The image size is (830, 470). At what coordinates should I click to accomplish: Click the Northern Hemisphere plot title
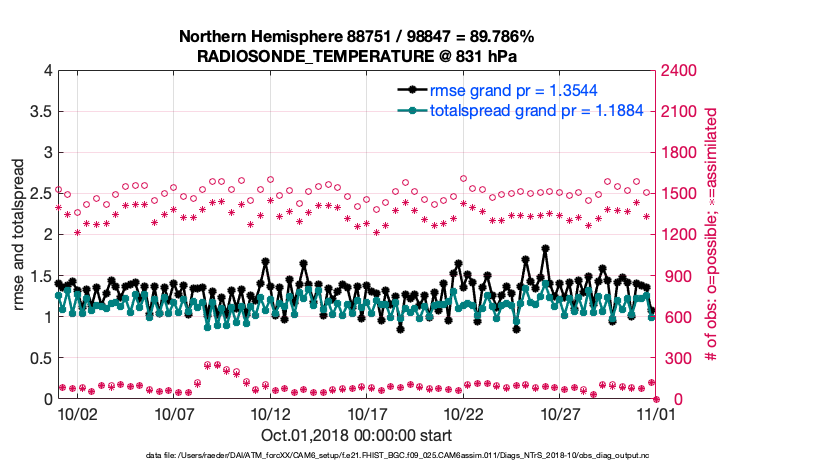(356, 37)
